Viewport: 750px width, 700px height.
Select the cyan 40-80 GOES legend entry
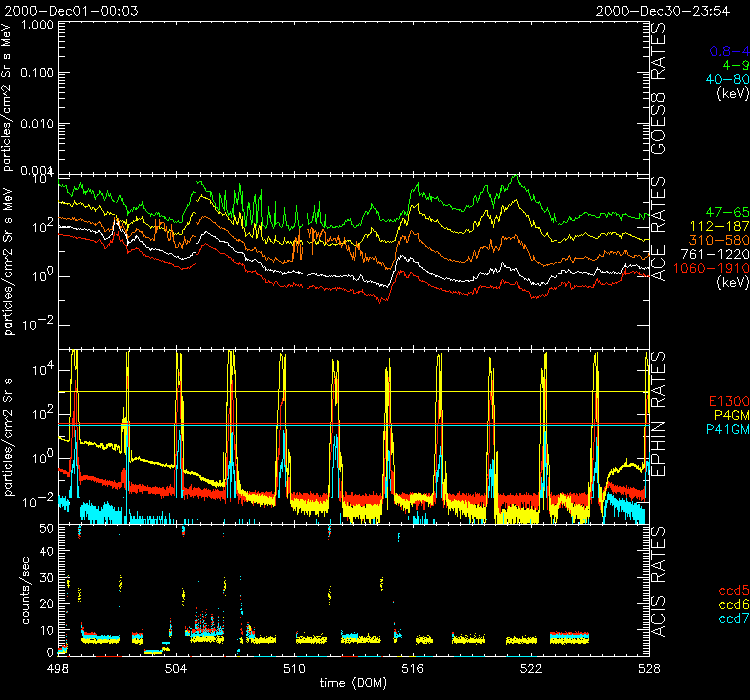tap(728, 79)
